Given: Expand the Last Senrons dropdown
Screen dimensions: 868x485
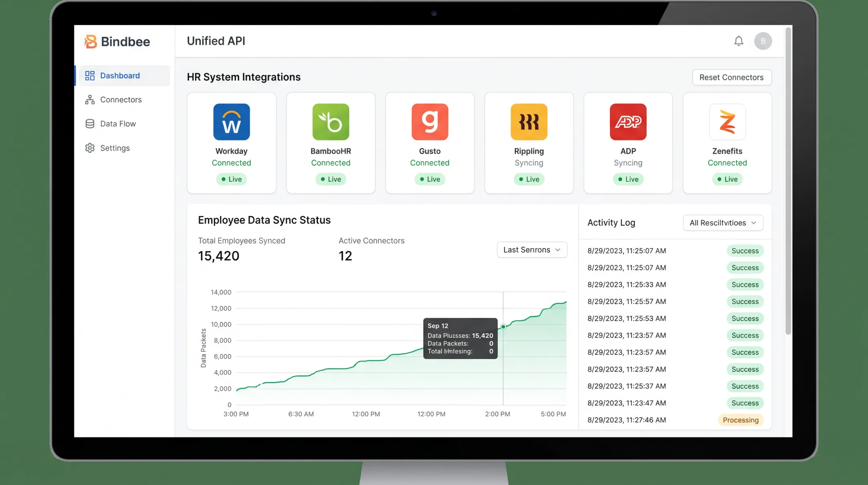Looking at the screenshot, I should [532, 250].
